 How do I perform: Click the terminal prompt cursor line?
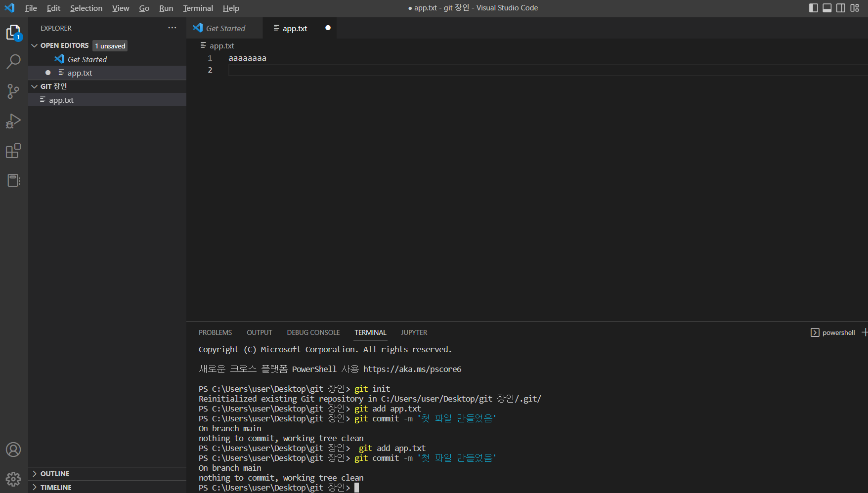coord(279,488)
